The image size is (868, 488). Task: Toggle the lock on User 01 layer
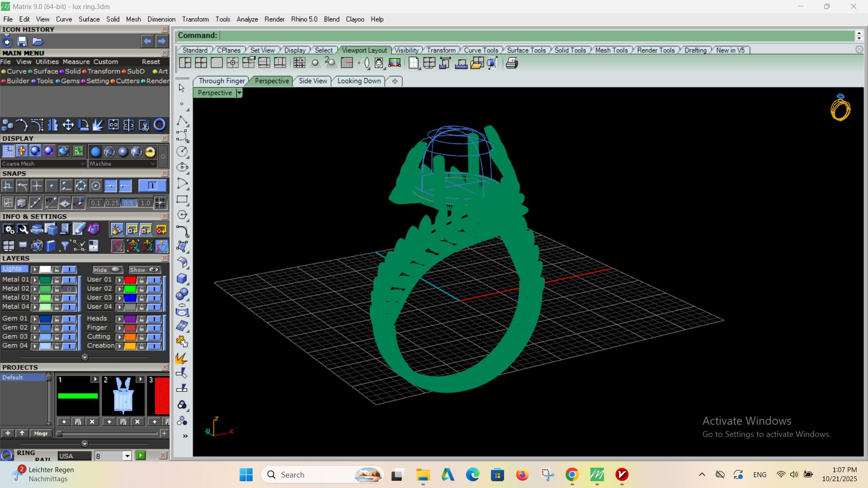click(x=142, y=280)
